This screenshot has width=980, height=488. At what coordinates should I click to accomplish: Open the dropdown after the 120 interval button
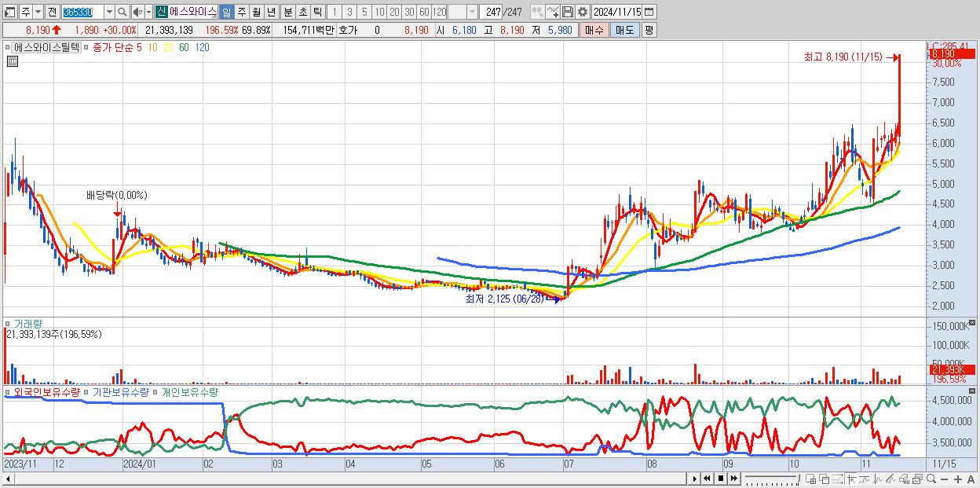click(472, 12)
